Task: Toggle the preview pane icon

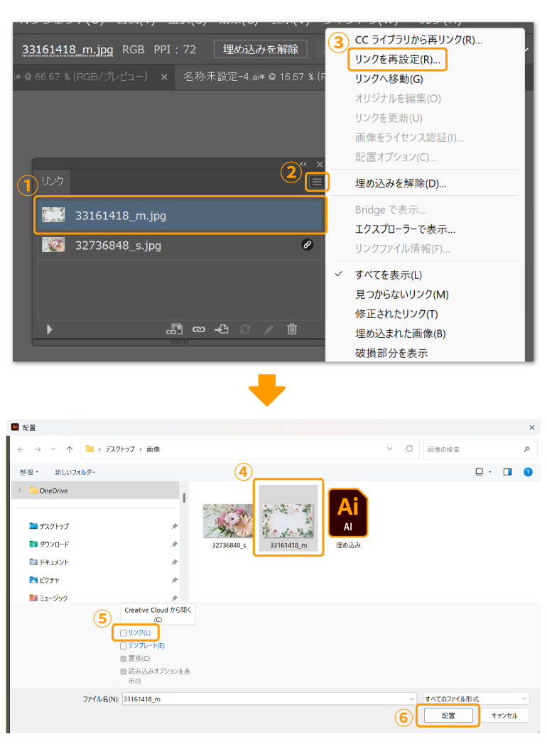Action: tap(507, 472)
